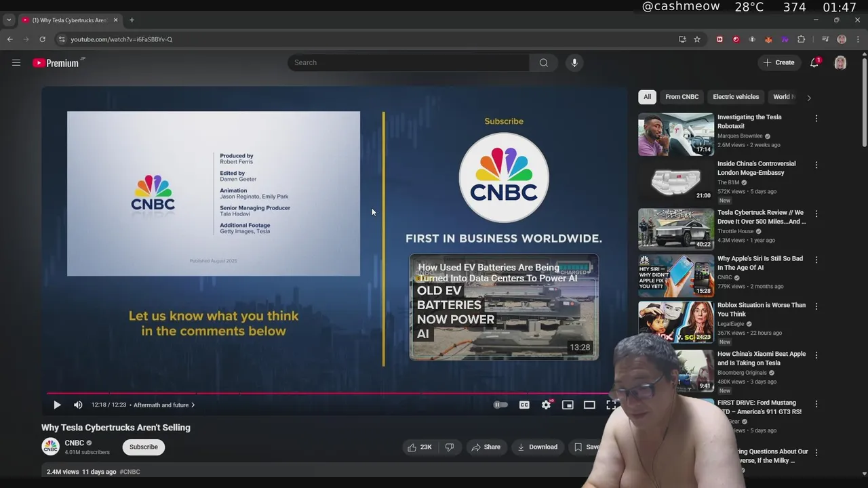868x488 pixels.
Task: Open Investigating the Tesla Robotaxi video thumbnail
Action: 676,134
